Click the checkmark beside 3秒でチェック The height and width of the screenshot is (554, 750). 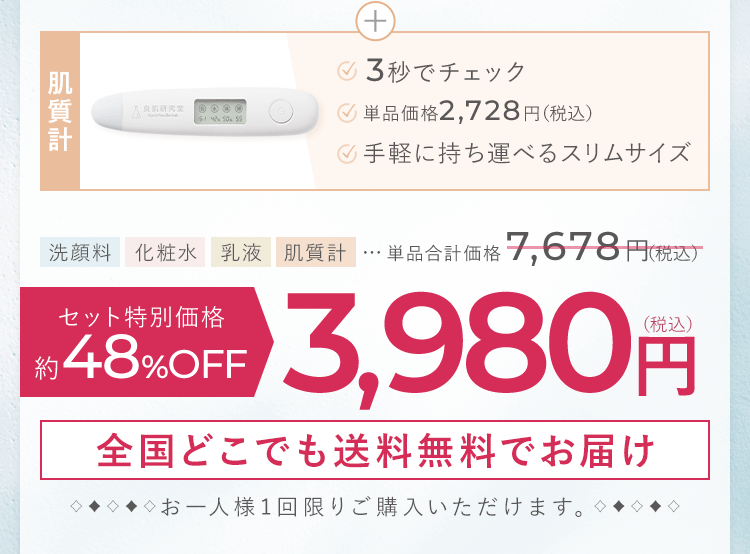(347, 71)
